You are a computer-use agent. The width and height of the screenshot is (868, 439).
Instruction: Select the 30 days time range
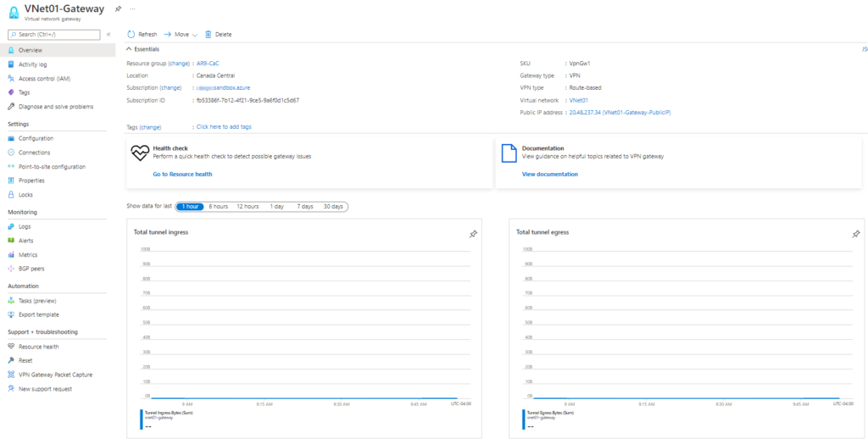[333, 207]
